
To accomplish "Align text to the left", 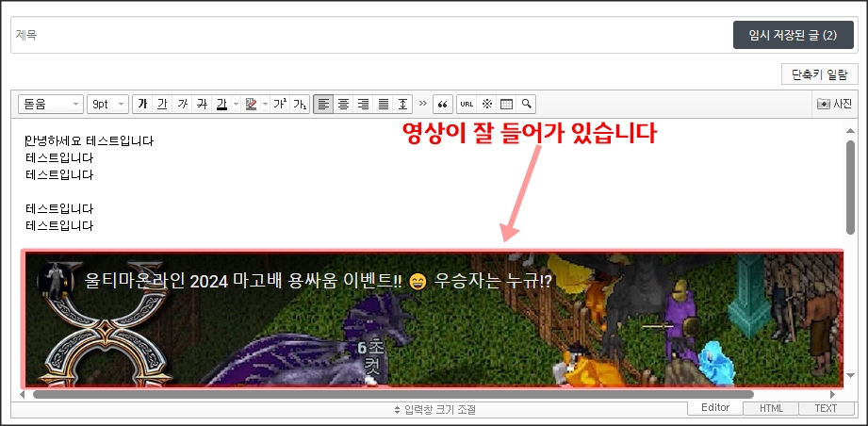I will coord(323,104).
